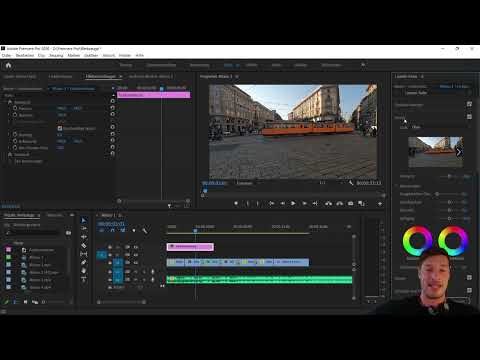
Task: Select the Razor tool
Action: (84, 246)
